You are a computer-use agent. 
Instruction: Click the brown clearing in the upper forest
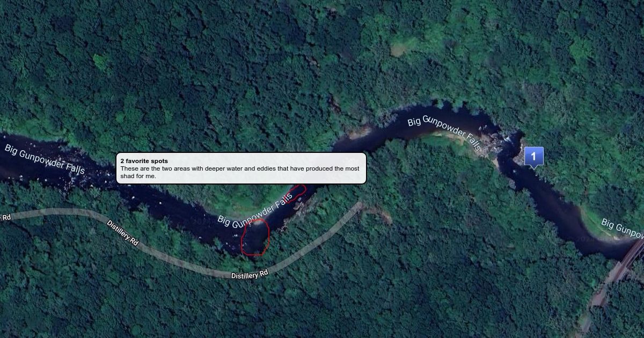click(398, 49)
